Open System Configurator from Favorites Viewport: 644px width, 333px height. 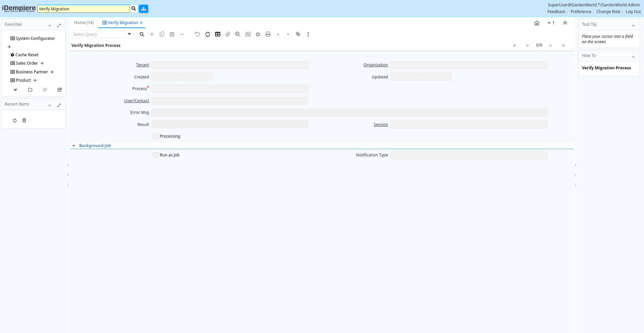point(35,39)
